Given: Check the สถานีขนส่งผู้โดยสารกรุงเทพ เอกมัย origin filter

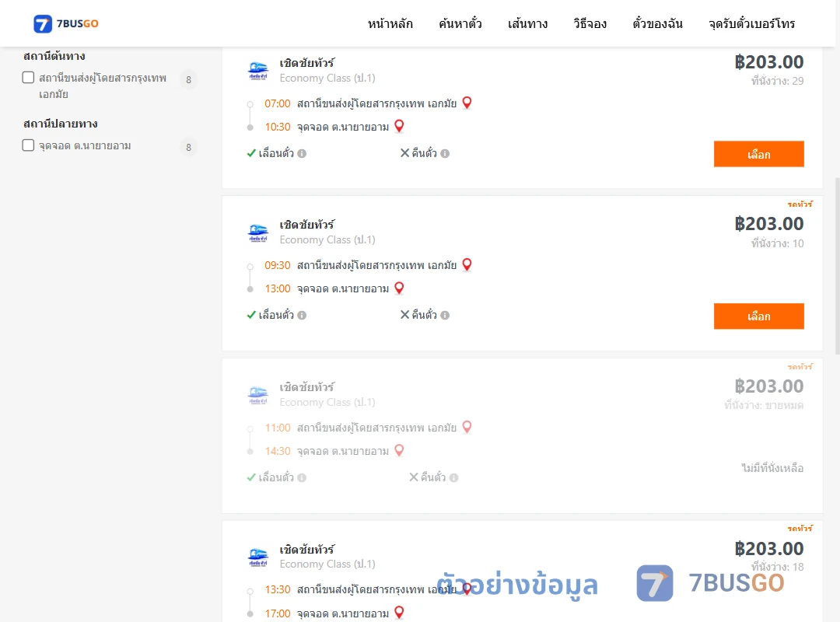Looking at the screenshot, I should (29, 78).
